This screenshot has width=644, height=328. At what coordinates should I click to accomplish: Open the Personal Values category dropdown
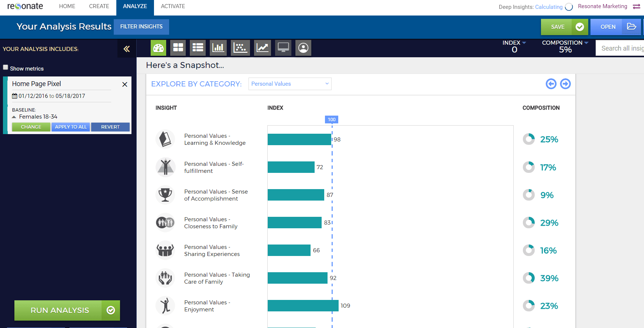(x=290, y=84)
